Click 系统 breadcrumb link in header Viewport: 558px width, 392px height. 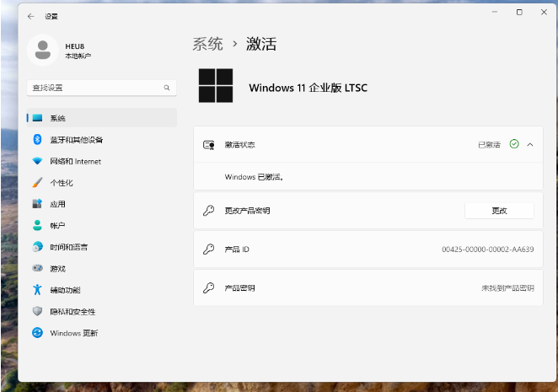[207, 44]
